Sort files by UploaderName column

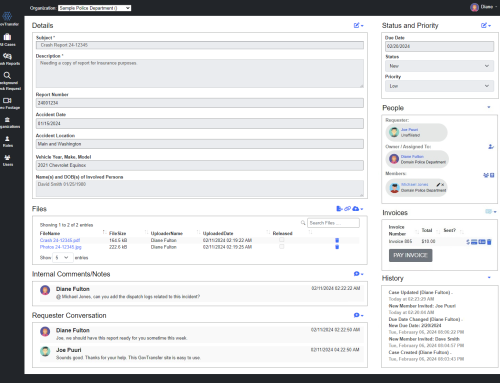click(x=167, y=233)
